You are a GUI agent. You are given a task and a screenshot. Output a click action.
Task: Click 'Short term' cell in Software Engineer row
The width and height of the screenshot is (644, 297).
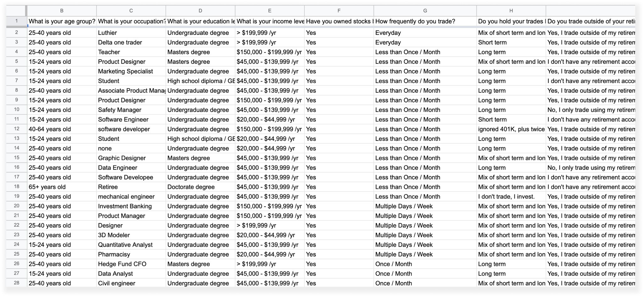(x=511, y=119)
